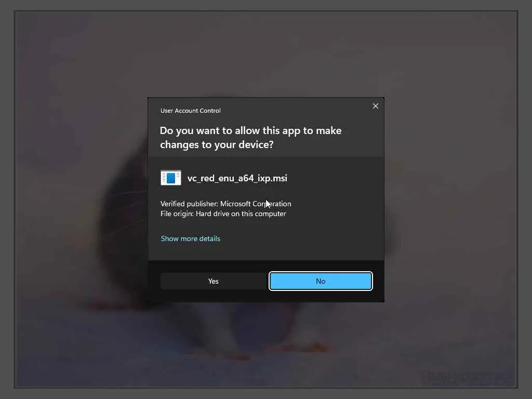Click the Verified publisher Microsoft Corporation line

pyautogui.click(x=225, y=204)
